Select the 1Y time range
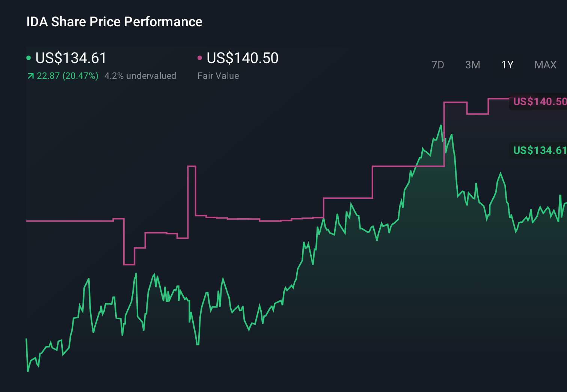This screenshot has height=392, width=567. (x=507, y=65)
